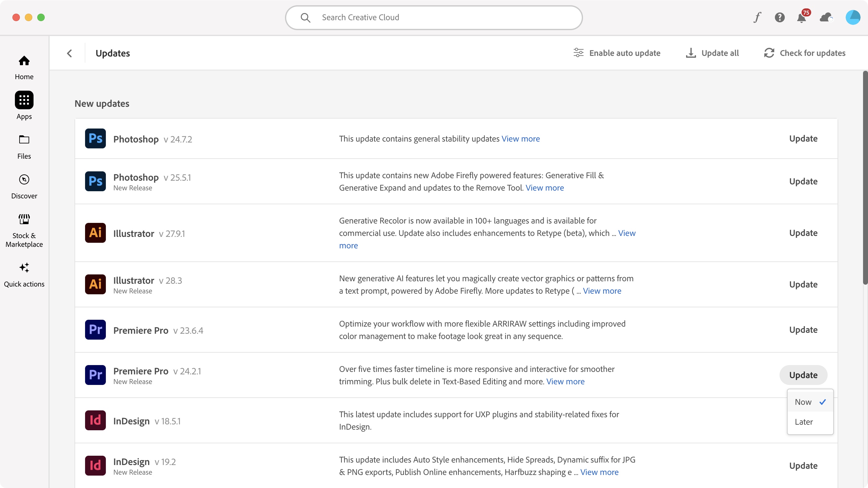Navigate back using the back arrow

point(70,53)
